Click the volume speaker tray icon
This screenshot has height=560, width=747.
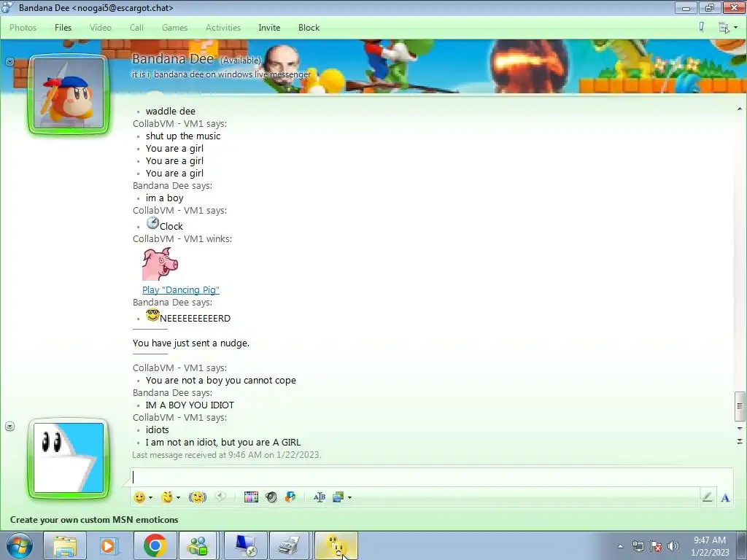click(673, 546)
